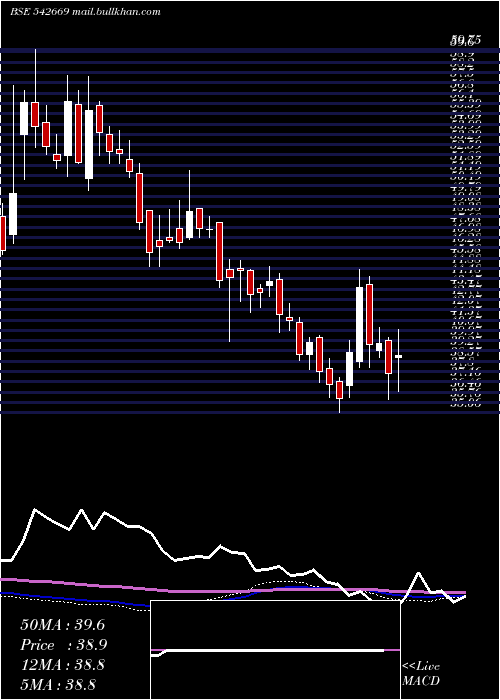The height and width of the screenshot is (700, 500).
Task: Click the '12MA : 38.8' label
Action: point(62,665)
